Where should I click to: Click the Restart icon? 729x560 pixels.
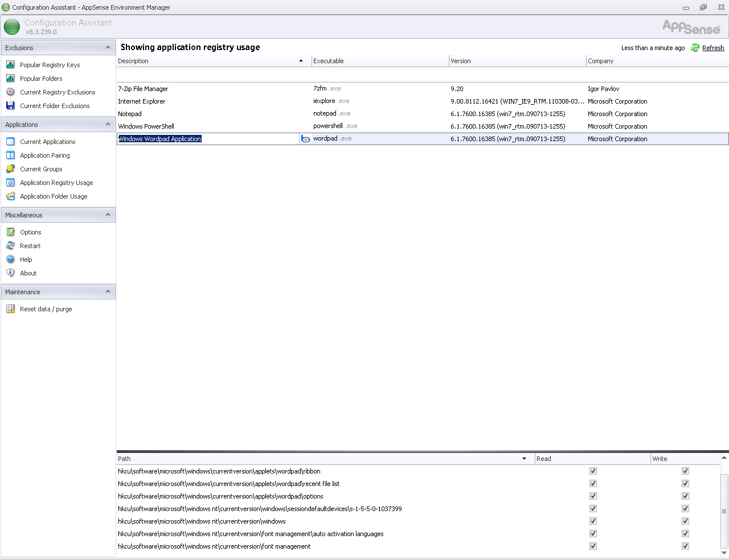click(10, 245)
